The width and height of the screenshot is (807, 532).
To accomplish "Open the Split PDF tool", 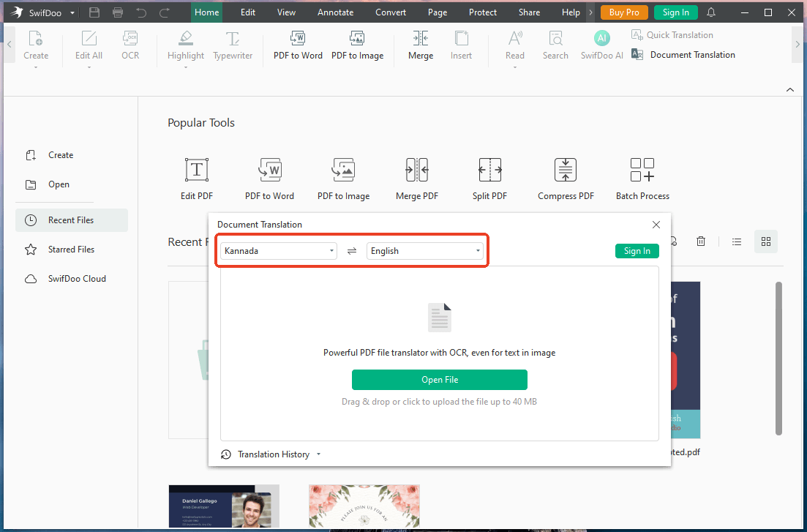I will 489,170.
